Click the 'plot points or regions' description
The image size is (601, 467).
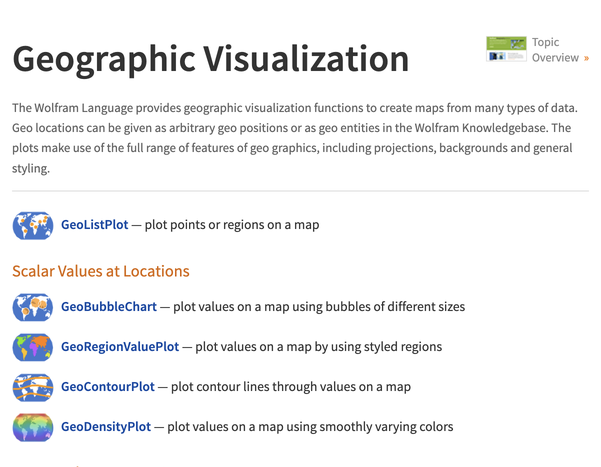pyautogui.click(x=232, y=226)
